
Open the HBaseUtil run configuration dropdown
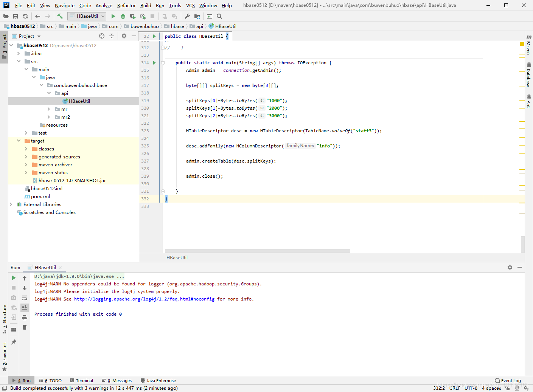pyautogui.click(x=87, y=16)
